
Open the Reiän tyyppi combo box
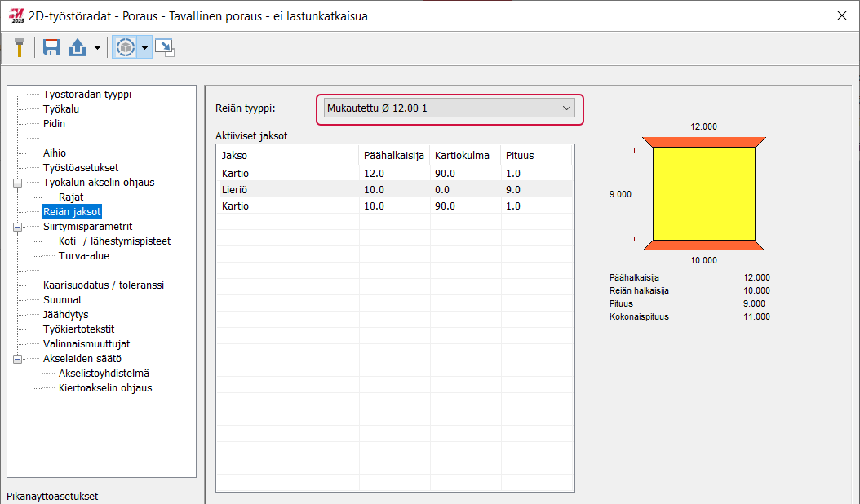pos(450,108)
